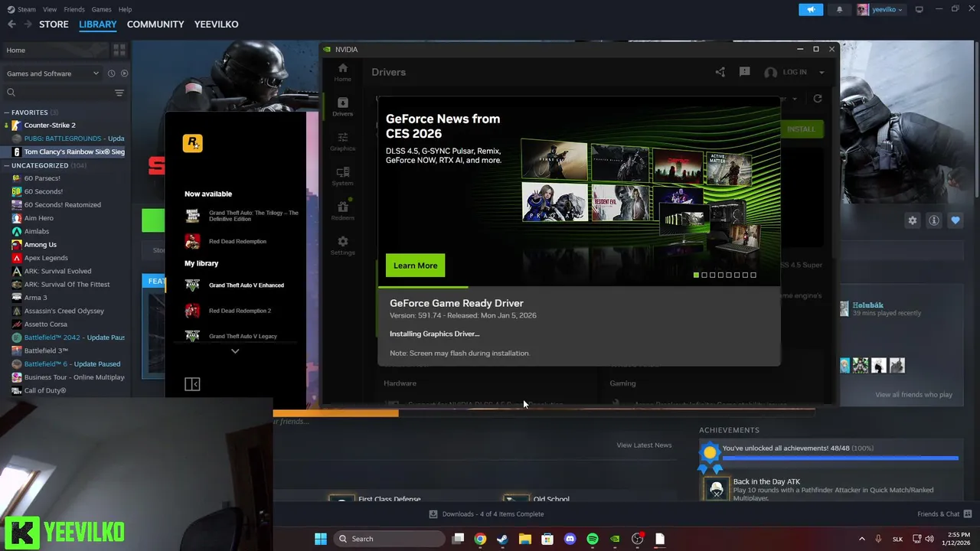Toggle Steam library ready-to-play filter
980x551 pixels.
click(124, 73)
